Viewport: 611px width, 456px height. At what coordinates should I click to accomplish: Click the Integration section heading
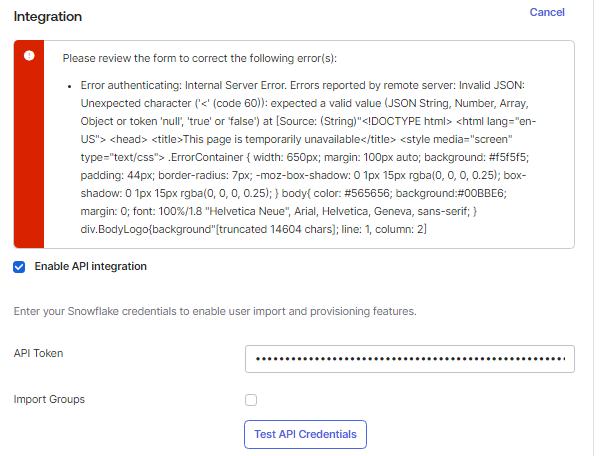48,17
